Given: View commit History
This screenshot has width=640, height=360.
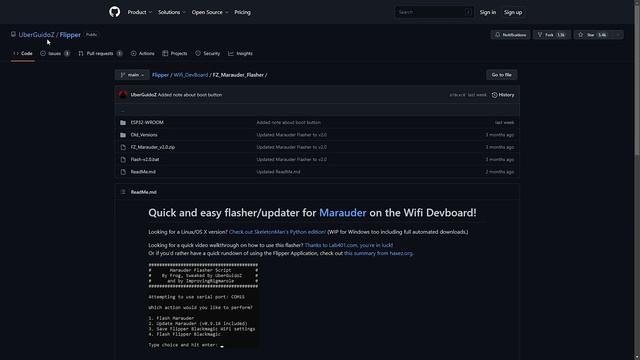Looking at the screenshot, I should 503,95.
